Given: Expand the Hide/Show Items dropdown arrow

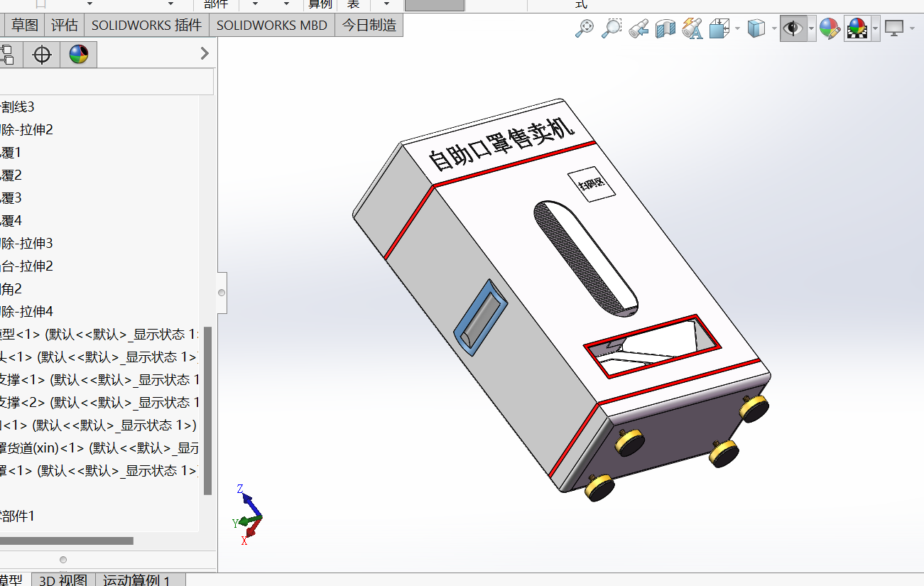Looking at the screenshot, I should click(811, 28).
